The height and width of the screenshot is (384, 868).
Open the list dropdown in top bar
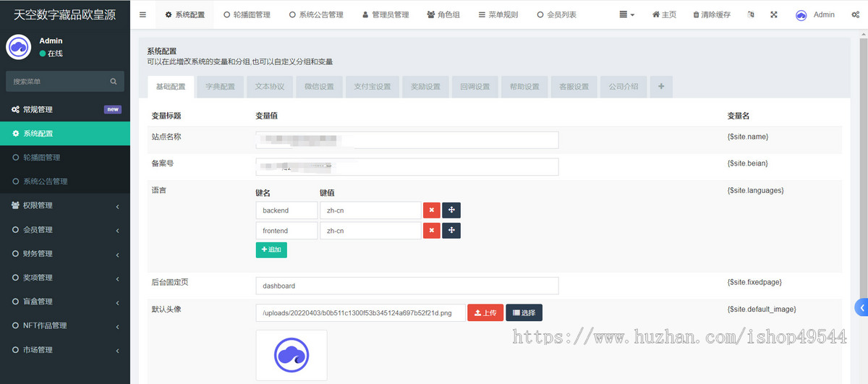click(627, 14)
